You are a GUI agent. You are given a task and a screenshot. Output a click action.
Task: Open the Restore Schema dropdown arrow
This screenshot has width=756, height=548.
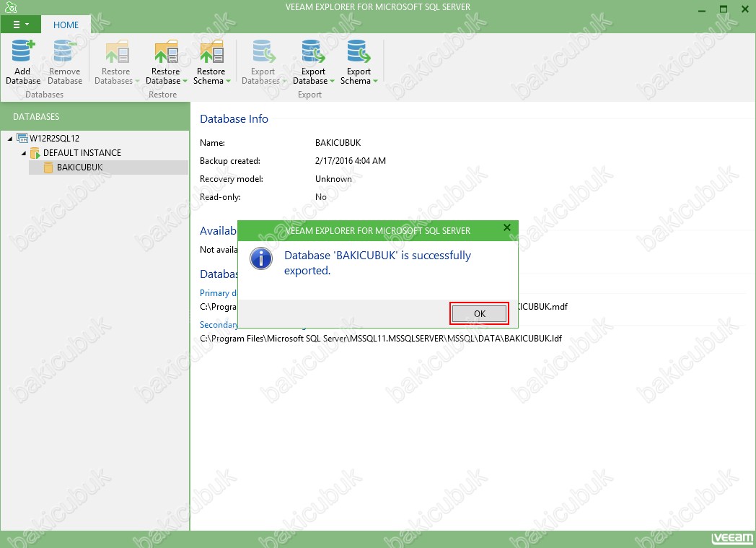tap(229, 81)
